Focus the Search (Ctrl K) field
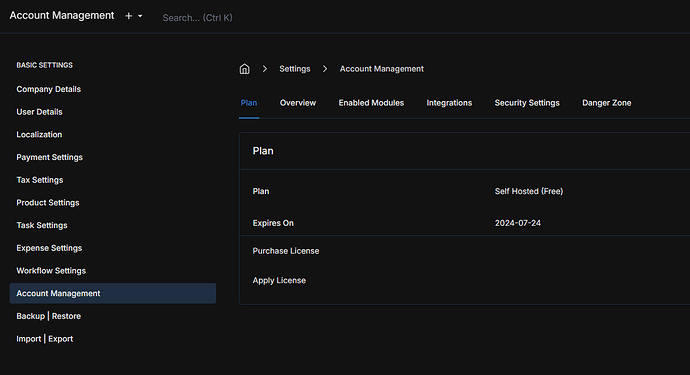The image size is (690, 375). tap(197, 18)
